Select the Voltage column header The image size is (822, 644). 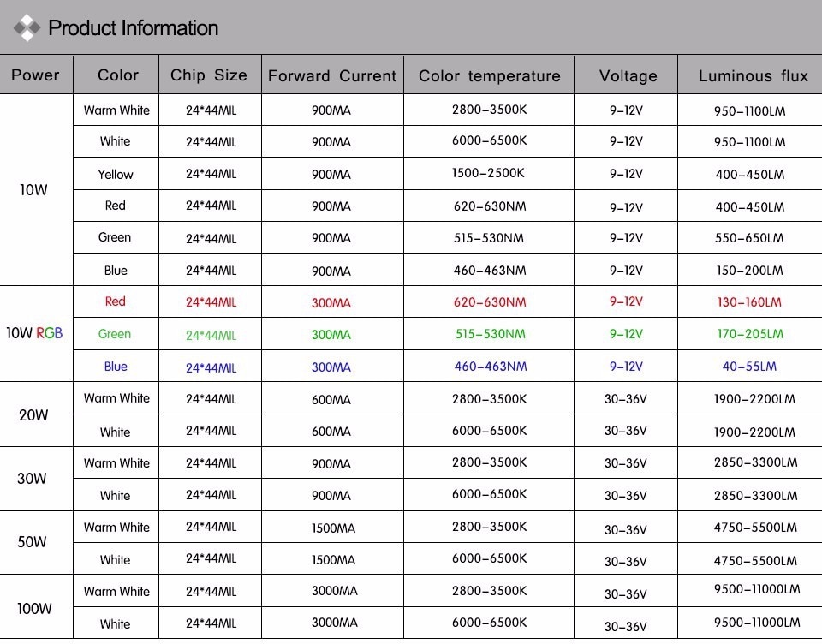pyautogui.click(x=628, y=76)
